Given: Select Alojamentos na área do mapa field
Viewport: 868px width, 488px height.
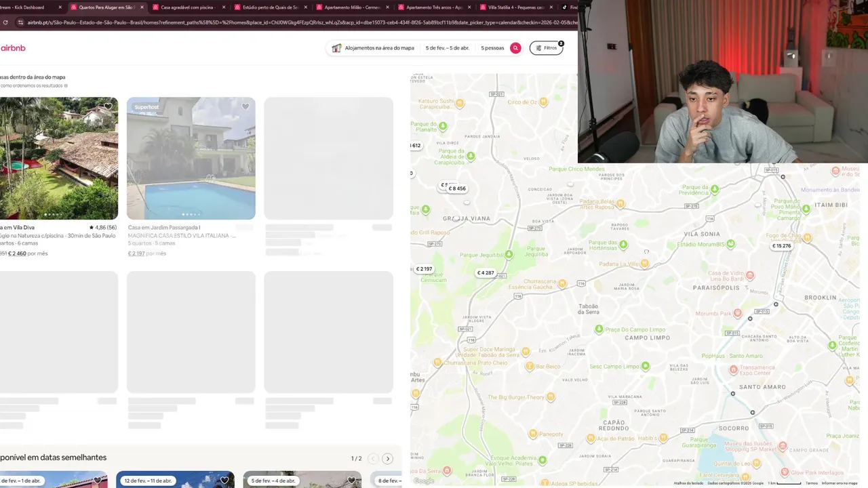Looking at the screenshot, I should point(379,48).
